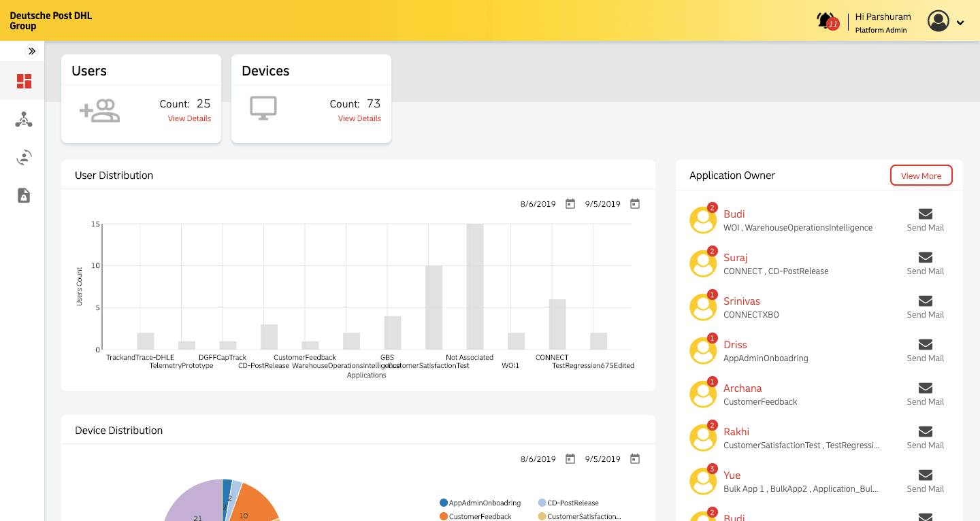The height and width of the screenshot is (521, 980).
Task: Send mail to Srinivas via envelope icon
Action: pyautogui.click(x=926, y=301)
